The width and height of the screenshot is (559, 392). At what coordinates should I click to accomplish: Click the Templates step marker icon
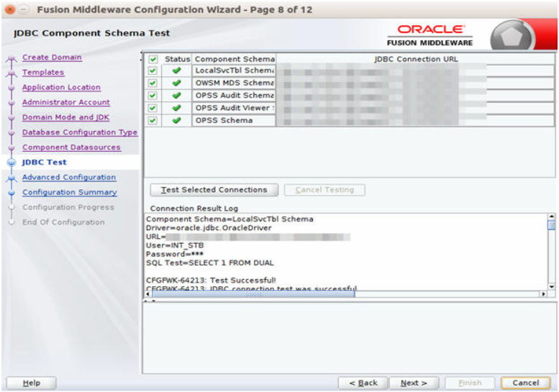(x=12, y=73)
